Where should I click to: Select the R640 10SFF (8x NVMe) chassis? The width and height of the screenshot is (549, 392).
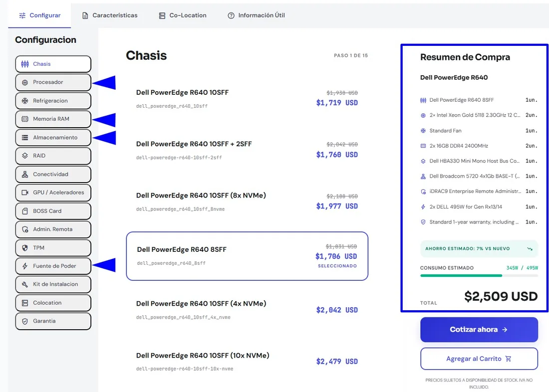click(247, 202)
